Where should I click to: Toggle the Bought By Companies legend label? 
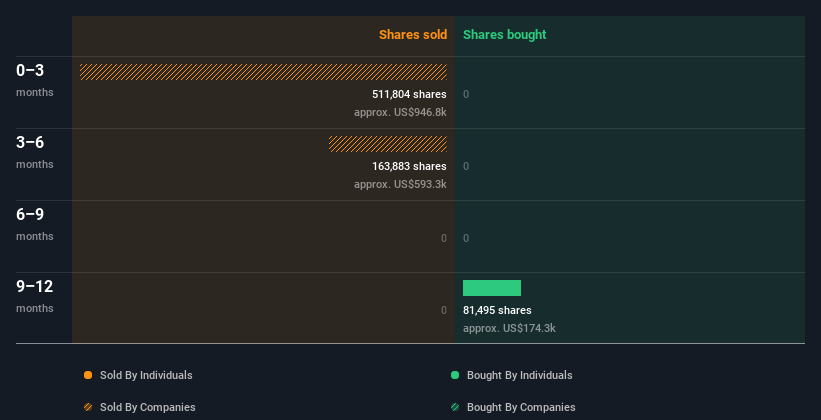pos(521,407)
